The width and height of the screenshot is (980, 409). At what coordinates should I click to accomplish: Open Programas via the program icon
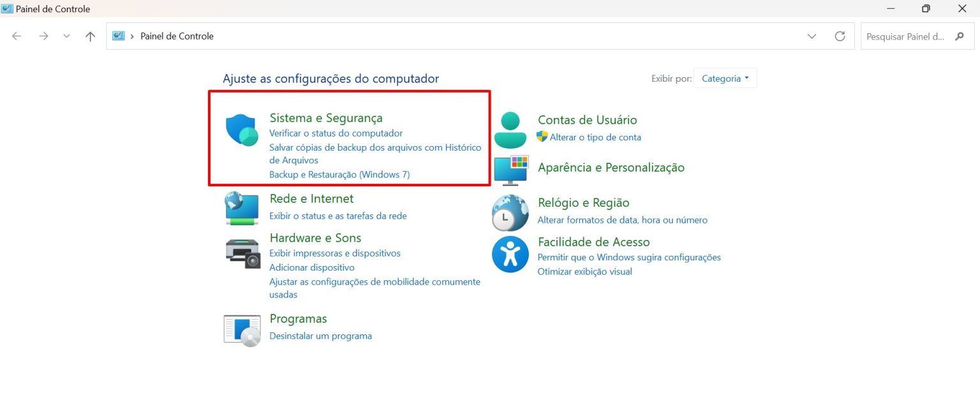(x=242, y=329)
